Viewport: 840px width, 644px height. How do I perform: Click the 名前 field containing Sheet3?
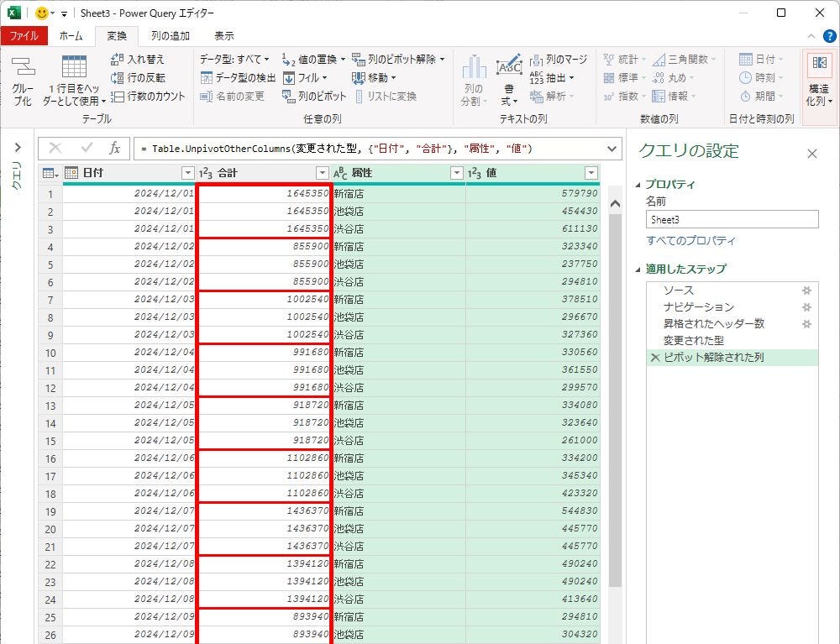point(732,219)
